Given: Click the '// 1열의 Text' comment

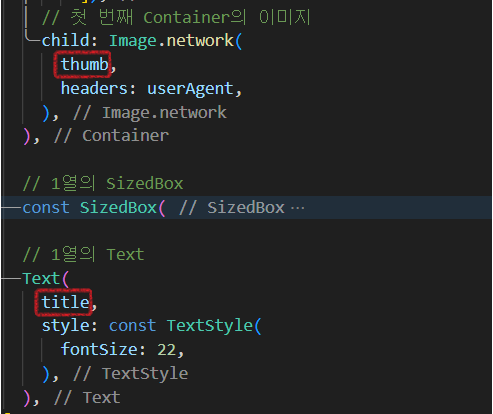Looking at the screenshot, I should [84, 255].
